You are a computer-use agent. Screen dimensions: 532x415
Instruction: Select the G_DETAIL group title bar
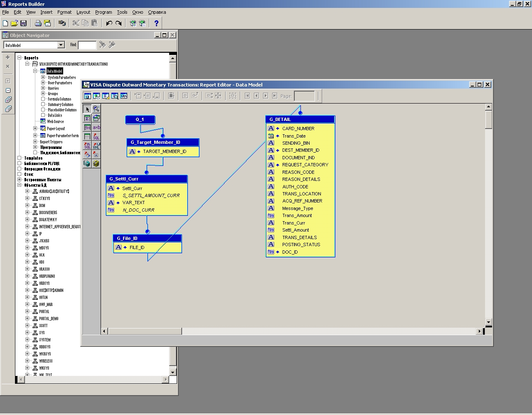[300, 119]
